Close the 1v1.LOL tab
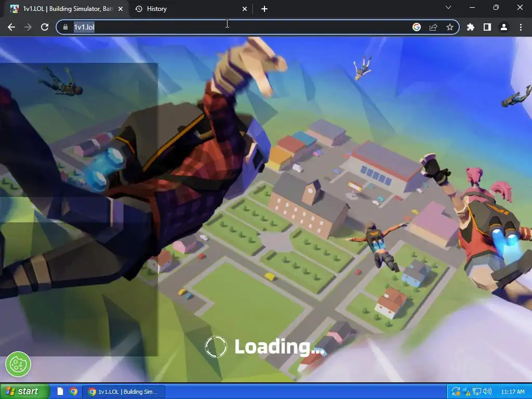 [x=121, y=9]
